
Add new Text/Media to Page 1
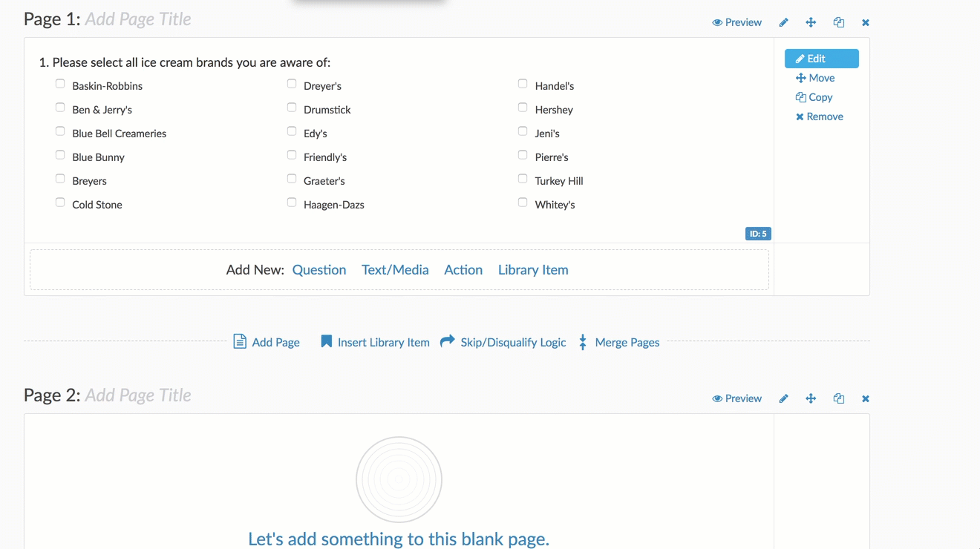395,270
